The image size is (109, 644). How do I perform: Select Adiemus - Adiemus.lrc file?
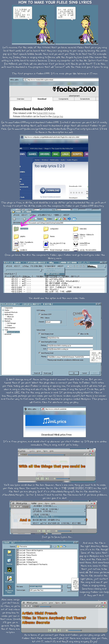[x=83, y=236]
